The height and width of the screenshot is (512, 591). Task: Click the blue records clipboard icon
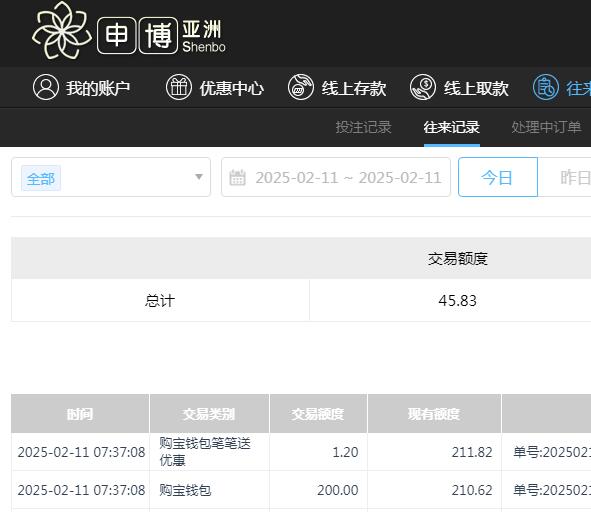tap(545, 87)
